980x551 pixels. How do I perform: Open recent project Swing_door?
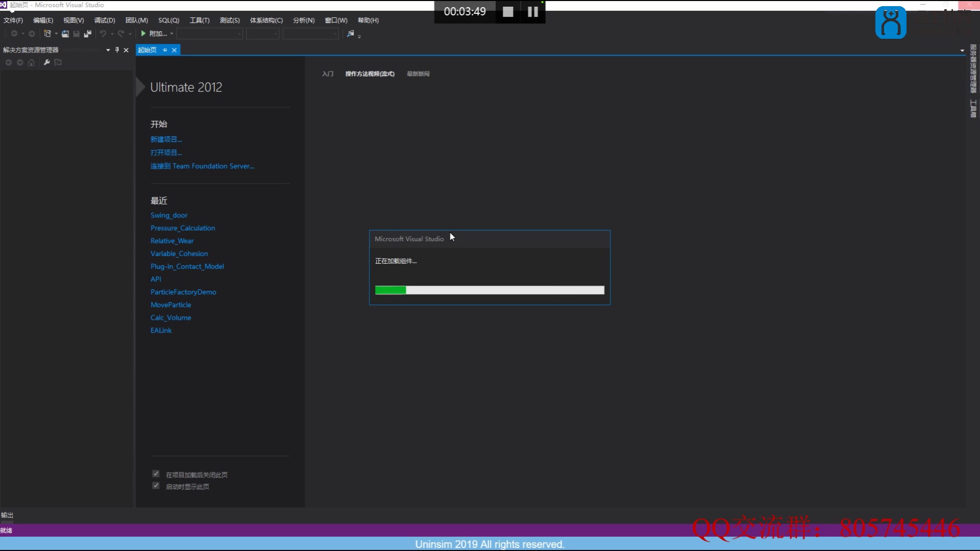point(169,215)
